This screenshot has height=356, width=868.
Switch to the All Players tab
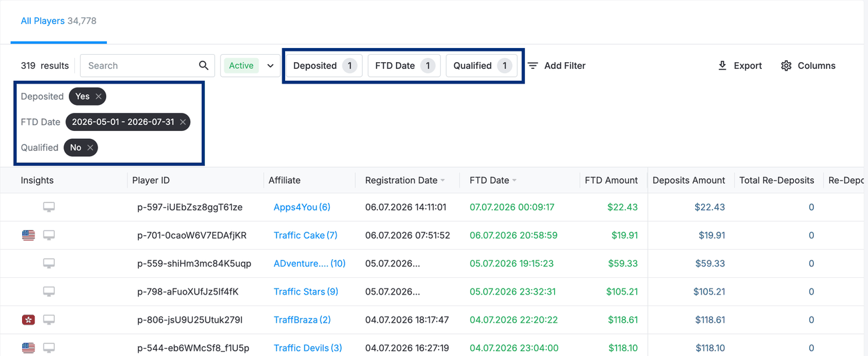pyautogui.click(x=59, y=21)
